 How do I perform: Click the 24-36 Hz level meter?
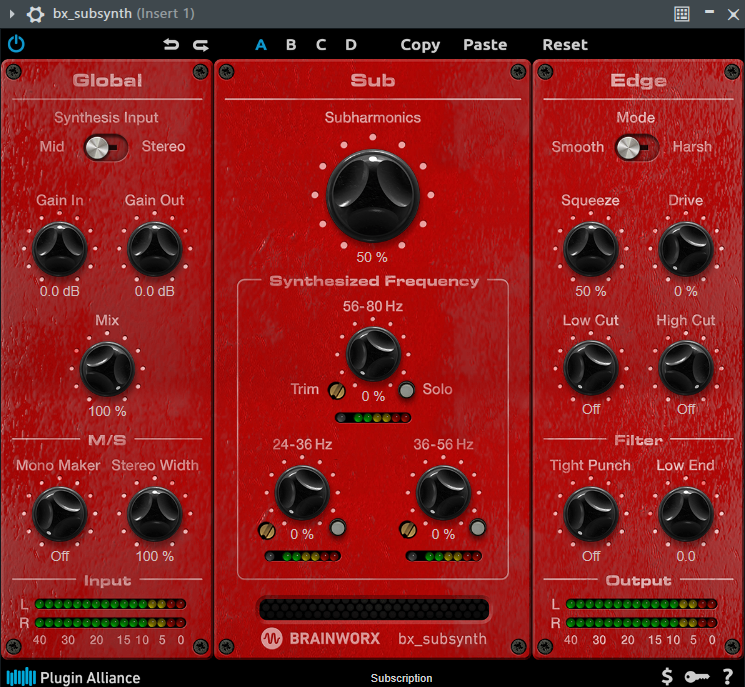pos(303,556)
